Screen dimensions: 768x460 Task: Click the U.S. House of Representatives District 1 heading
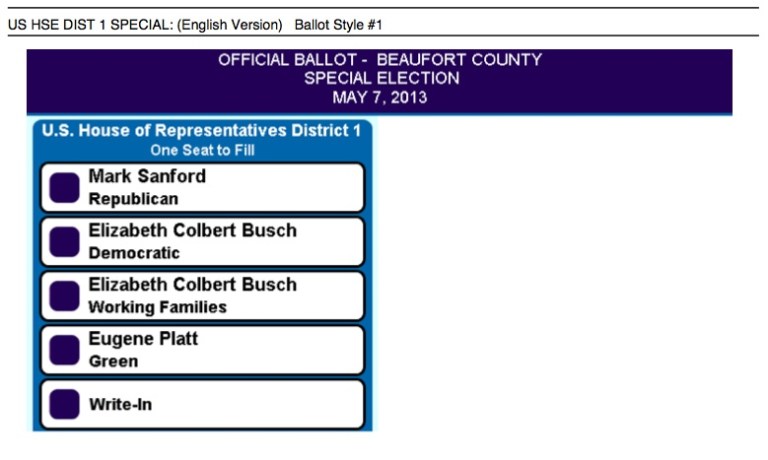click(x=201, y=131)
